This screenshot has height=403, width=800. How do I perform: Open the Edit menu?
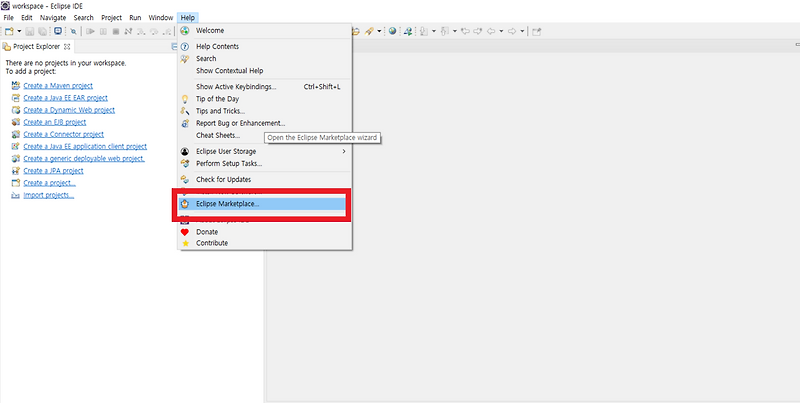[x=27, y=17]
